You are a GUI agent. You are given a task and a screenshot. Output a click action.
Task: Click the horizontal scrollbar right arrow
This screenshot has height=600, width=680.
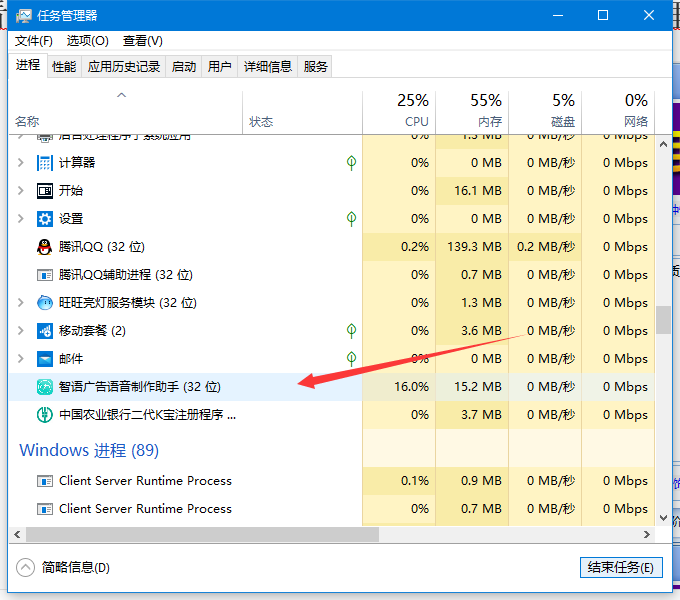[647, 535]
